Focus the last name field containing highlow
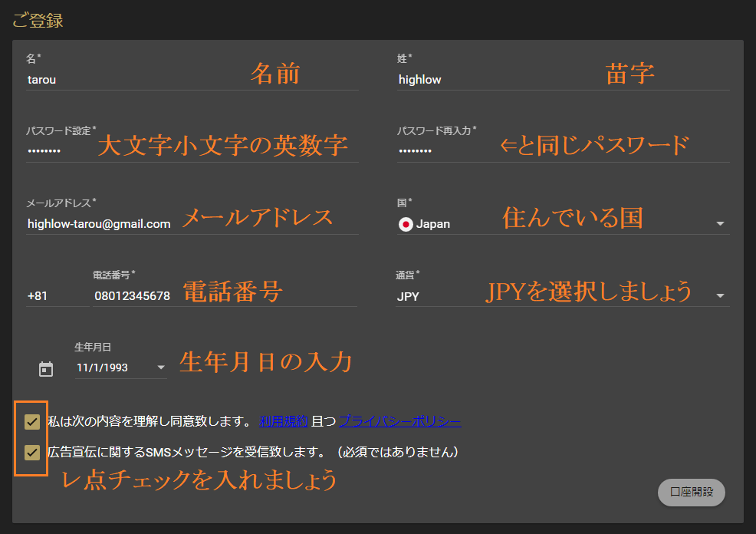Image resolution: width=756 pixels, height=534 pixels. pos(563,80)
